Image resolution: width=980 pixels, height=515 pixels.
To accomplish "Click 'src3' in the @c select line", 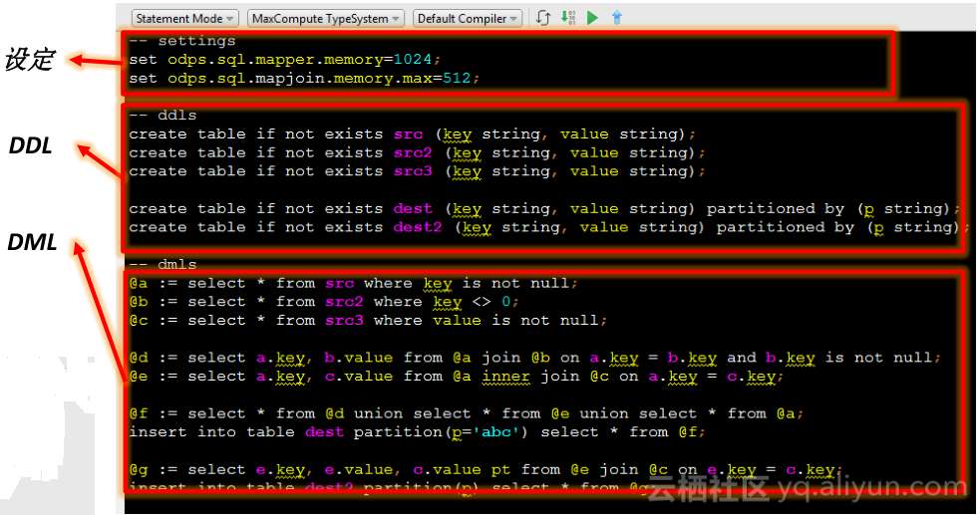I will pyautogui.click(x=344, y=321).
